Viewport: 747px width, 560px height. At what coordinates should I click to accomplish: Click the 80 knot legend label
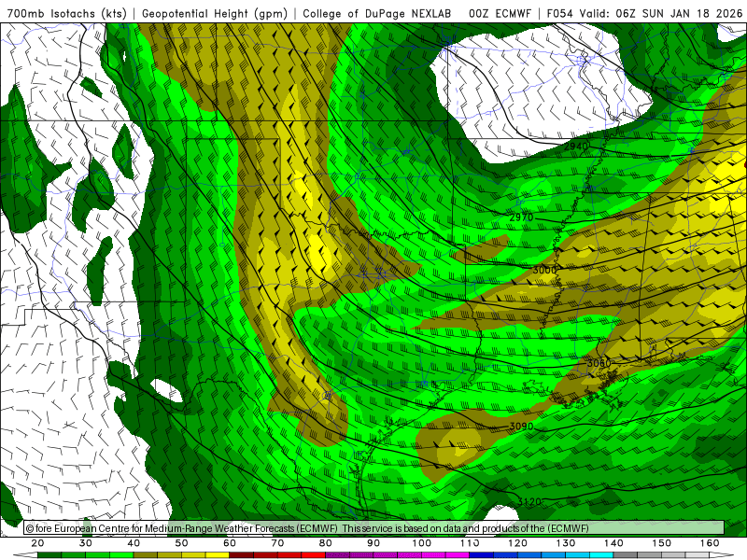pyautogui.click(x=325, y=543)
